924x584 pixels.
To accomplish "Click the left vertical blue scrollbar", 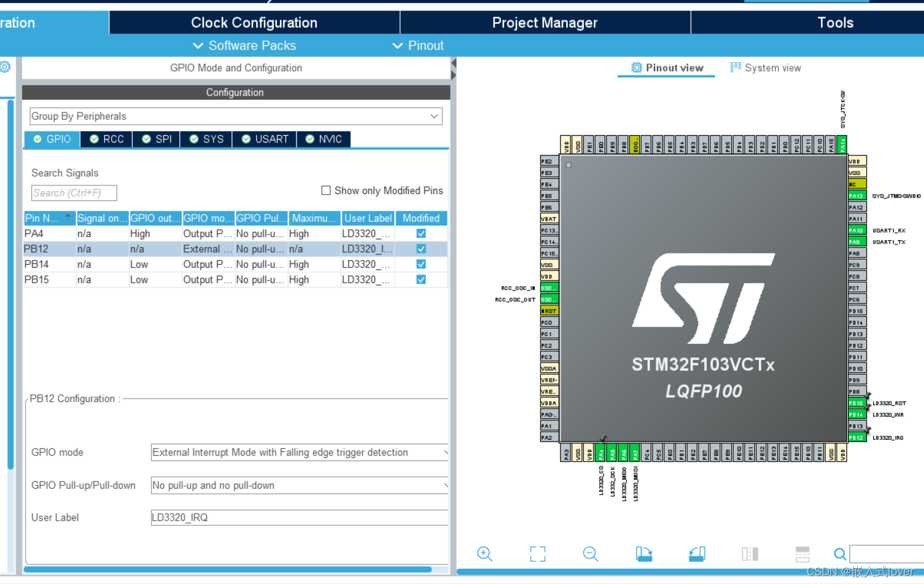I will coord(10,284).
